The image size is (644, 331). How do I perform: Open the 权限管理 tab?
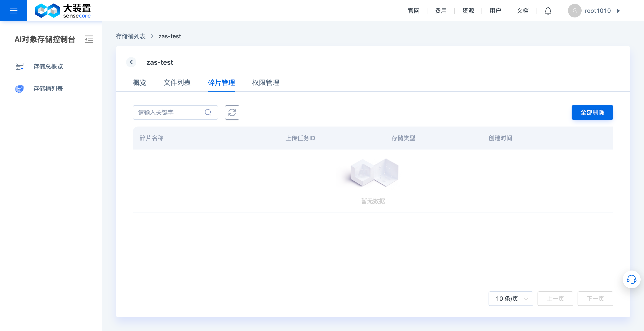[x=266, y=83]
